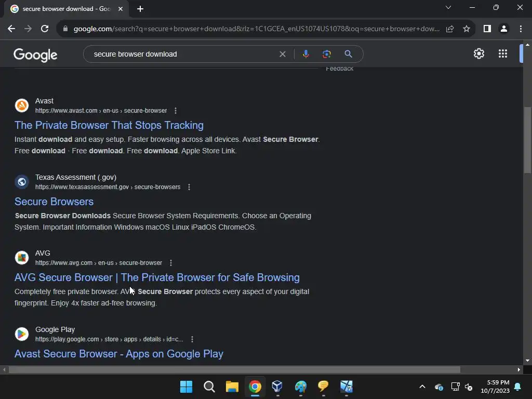Image resolution: width=532 pixels, height=399 pixels.
Task: Open more options for Texas Assessment result
Action: [x=189, y=187]
